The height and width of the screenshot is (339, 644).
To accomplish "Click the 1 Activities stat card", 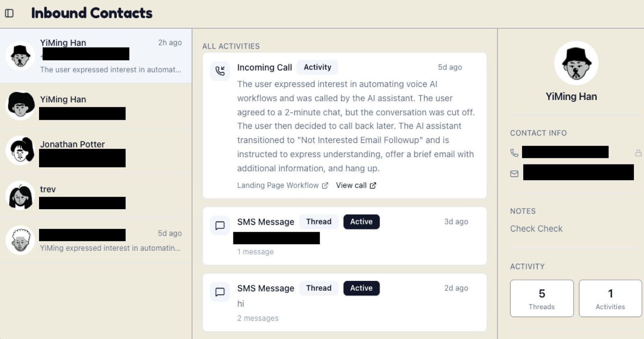I will point(610,298).
